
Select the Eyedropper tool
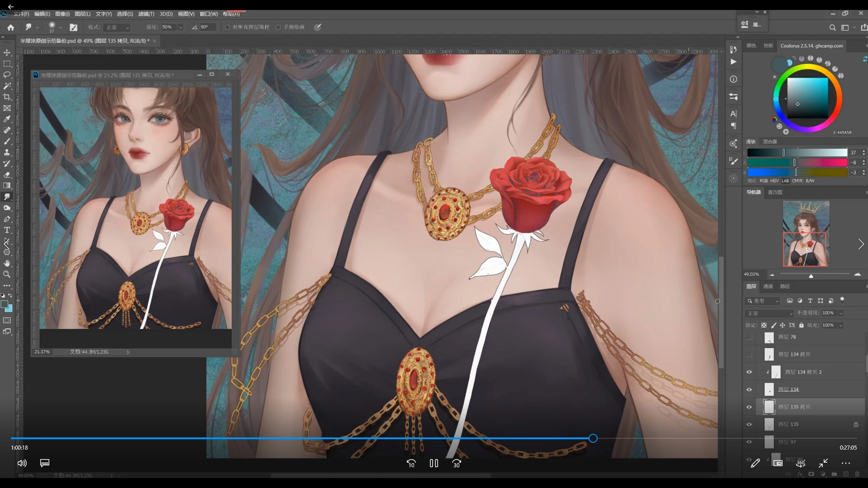coord(7,119)
